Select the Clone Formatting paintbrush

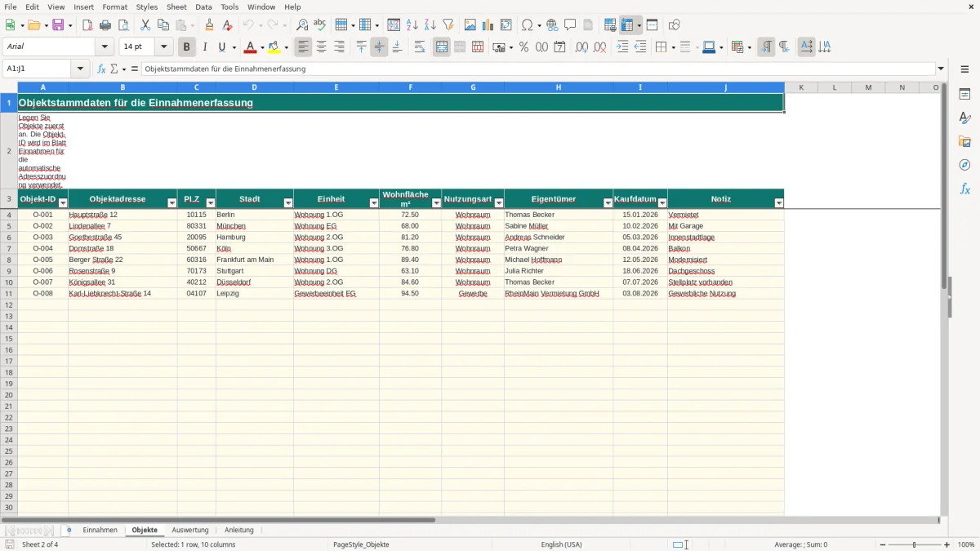[210, 25]
